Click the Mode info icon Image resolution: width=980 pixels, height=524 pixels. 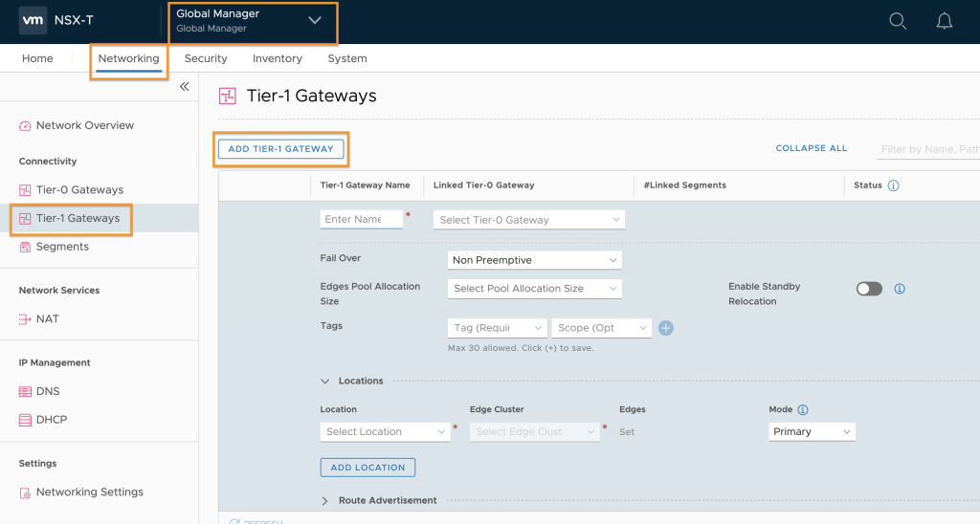point(803,409)
